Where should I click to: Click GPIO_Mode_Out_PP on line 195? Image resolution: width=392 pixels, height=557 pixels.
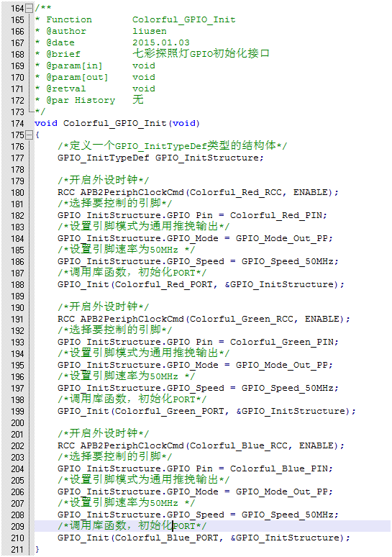tap(283, 365)
